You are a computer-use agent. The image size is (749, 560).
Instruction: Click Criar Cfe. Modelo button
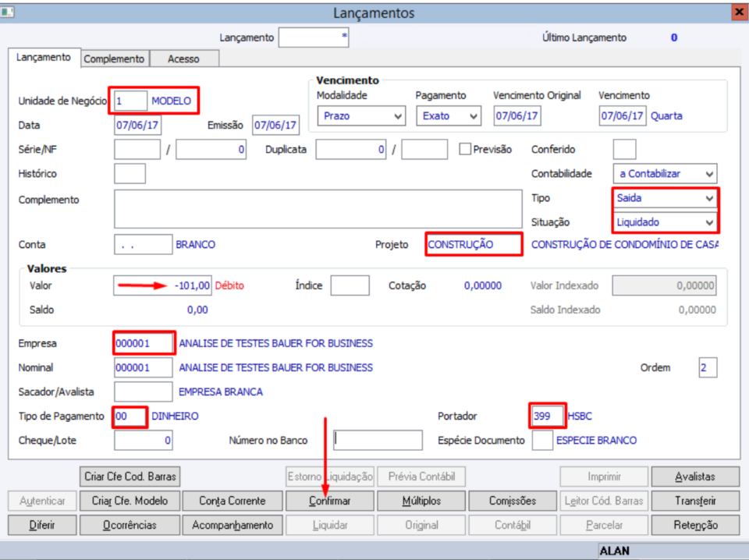tap(130, 501)
